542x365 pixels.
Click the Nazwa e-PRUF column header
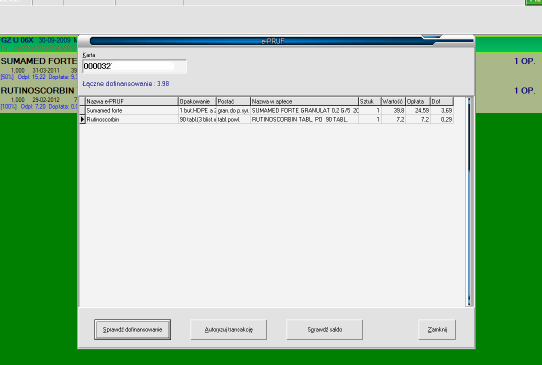click(132, 101)
